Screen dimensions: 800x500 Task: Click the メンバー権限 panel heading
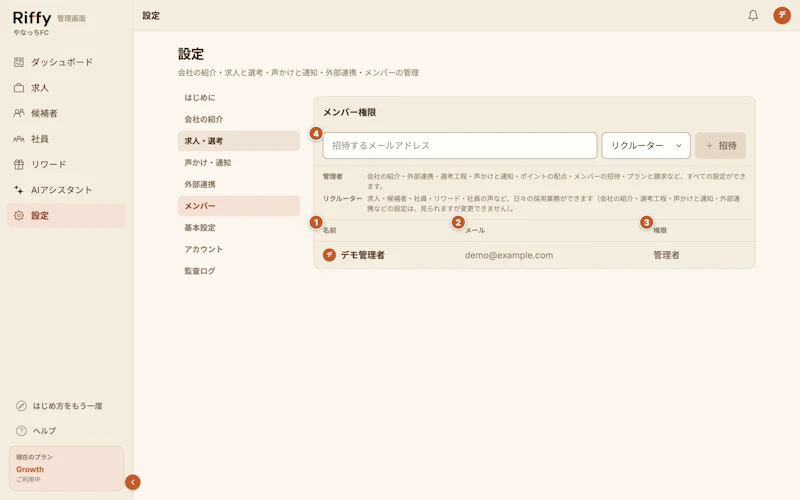pos(349,112)
